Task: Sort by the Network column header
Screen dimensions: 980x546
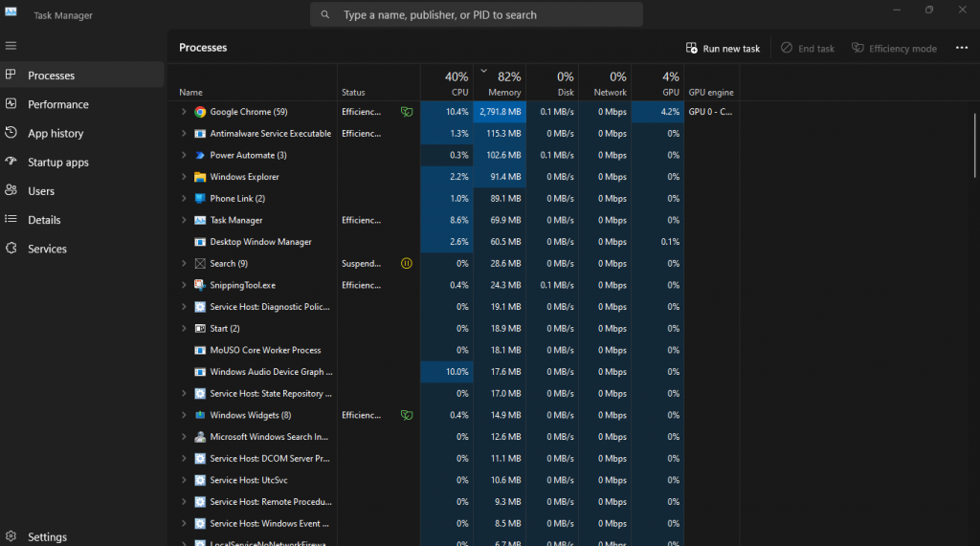Action: (605, 82)
